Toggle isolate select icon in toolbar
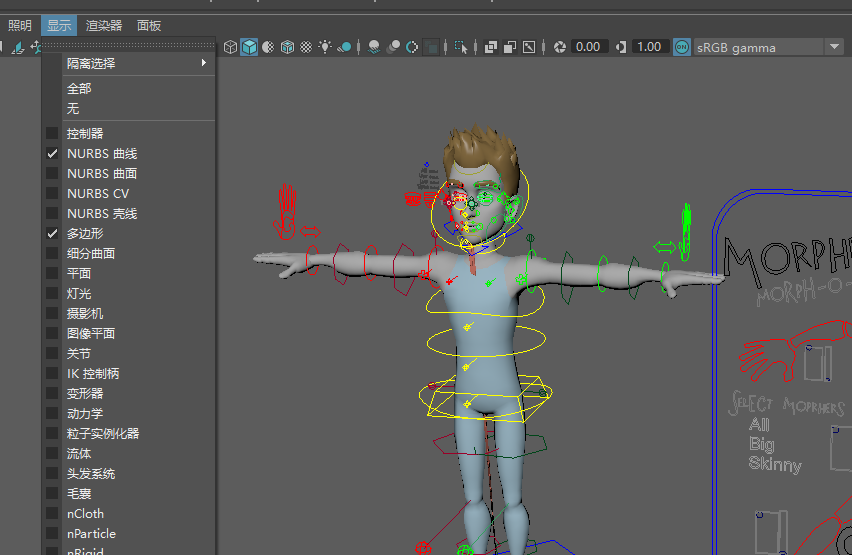Viewport: 852px width, 555px height. 461,47
